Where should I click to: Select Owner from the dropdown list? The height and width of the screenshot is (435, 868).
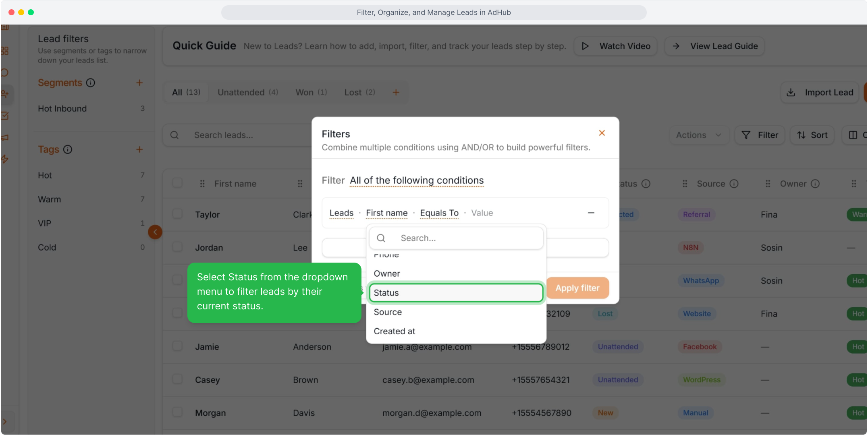tap(456, 273)
